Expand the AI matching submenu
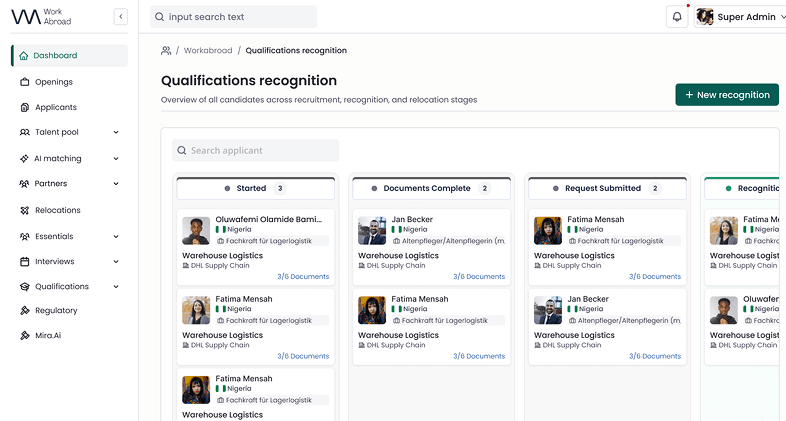 [116, 159]
